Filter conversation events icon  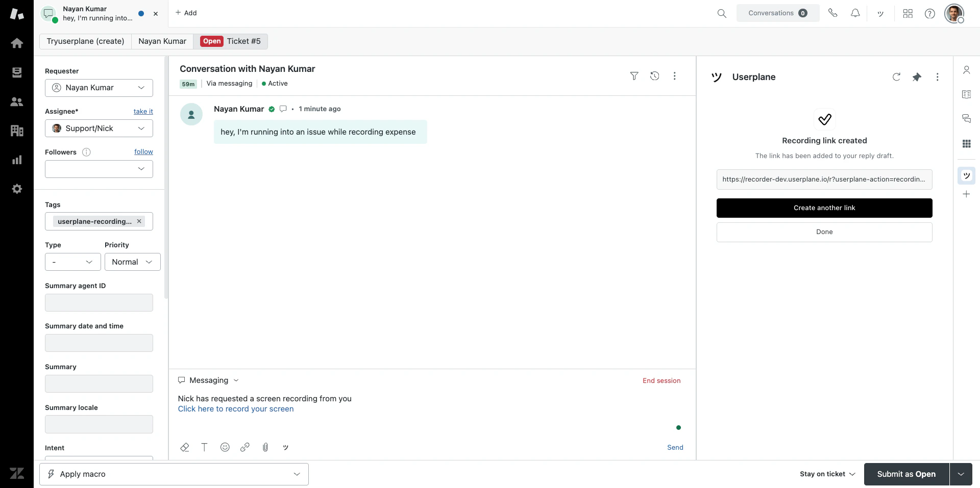(634, 76)
